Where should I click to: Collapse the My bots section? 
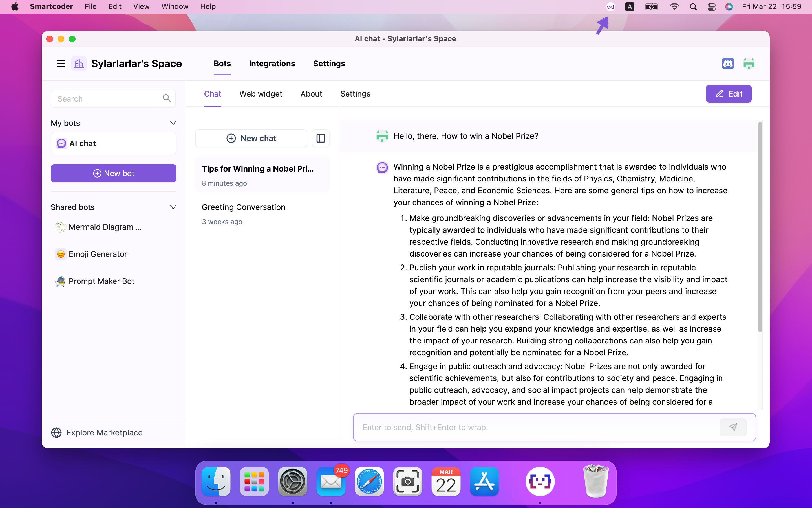click(173, 123)
